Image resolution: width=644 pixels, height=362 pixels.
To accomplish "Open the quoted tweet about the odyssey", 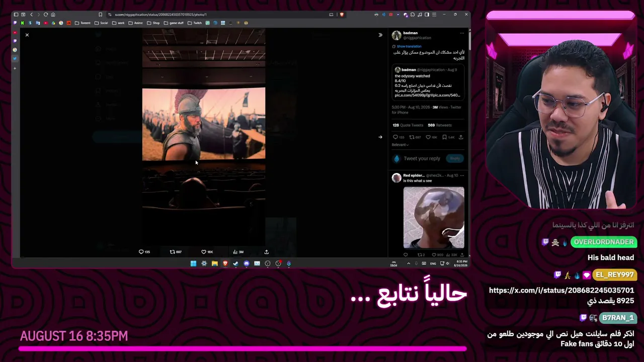I will (x=428, y=82).
